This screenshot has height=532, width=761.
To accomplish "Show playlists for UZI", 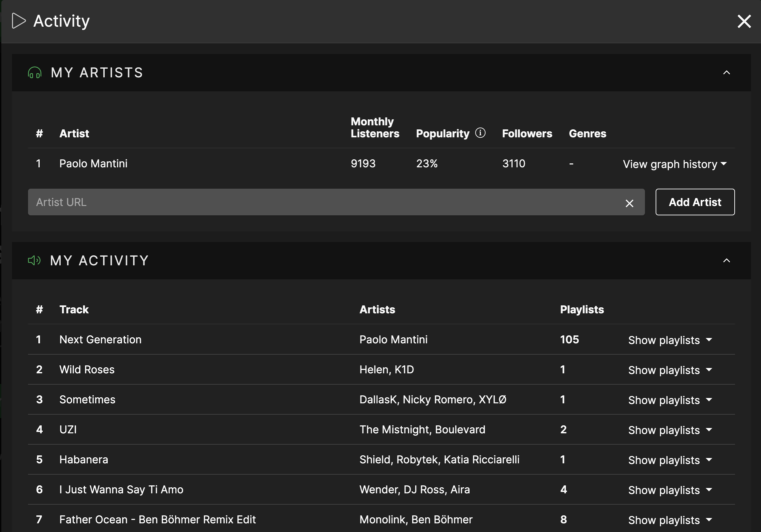I will pyautogui.click(x=670, y=430).
